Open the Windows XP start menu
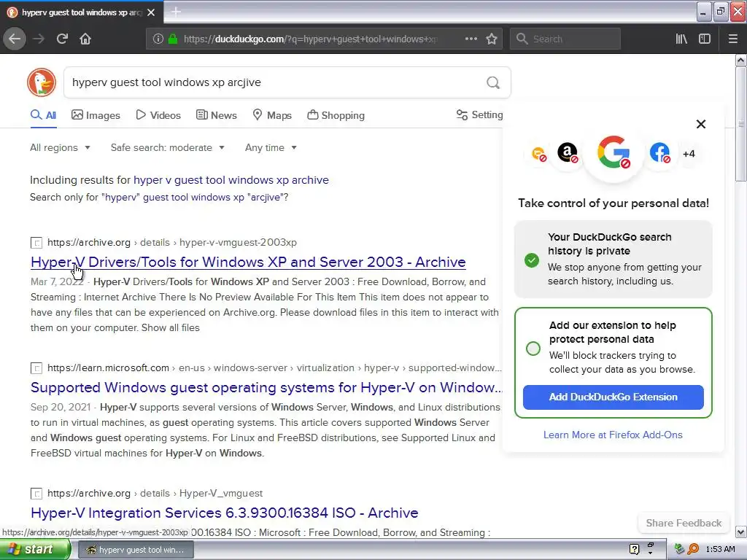Image resolution: width=747 pixels, height=560 pixels. (35, 549)
